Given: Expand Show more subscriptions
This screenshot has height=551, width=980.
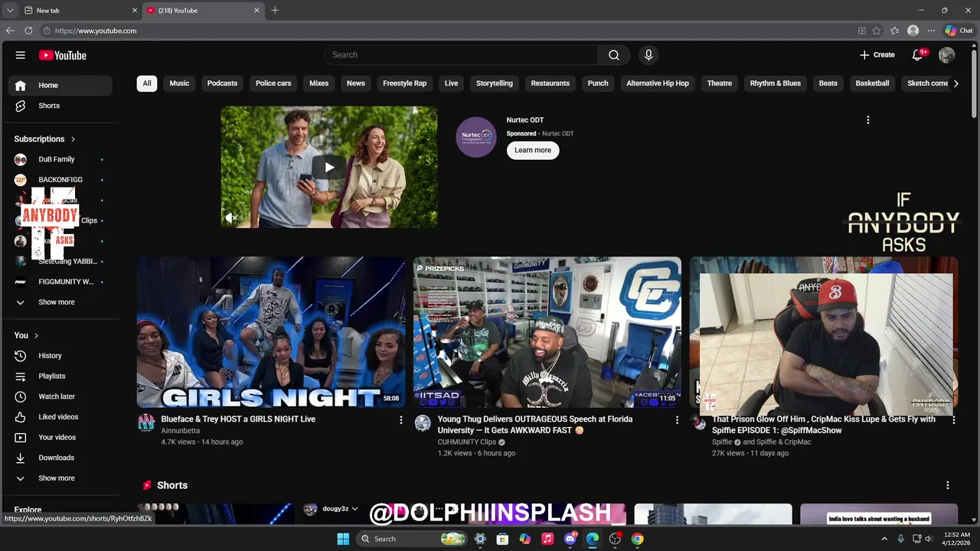Looking at the screenshot, I should pos(60,302).
